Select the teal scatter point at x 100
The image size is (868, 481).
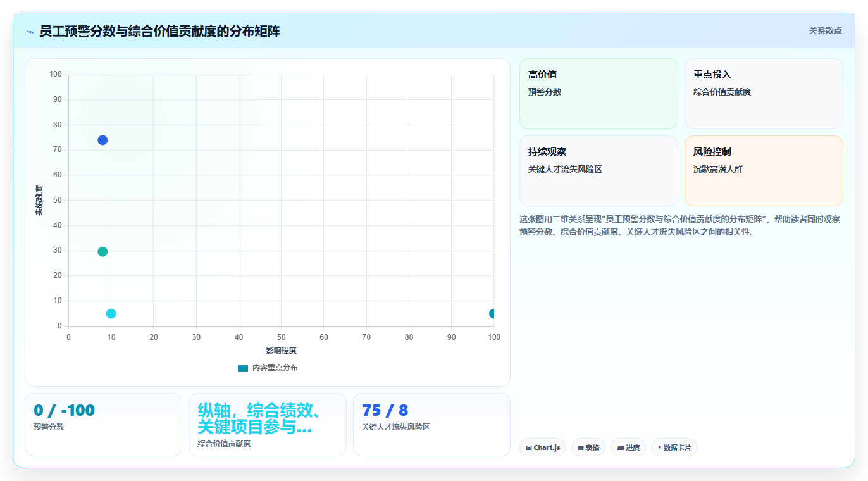(x=492, y=313)
